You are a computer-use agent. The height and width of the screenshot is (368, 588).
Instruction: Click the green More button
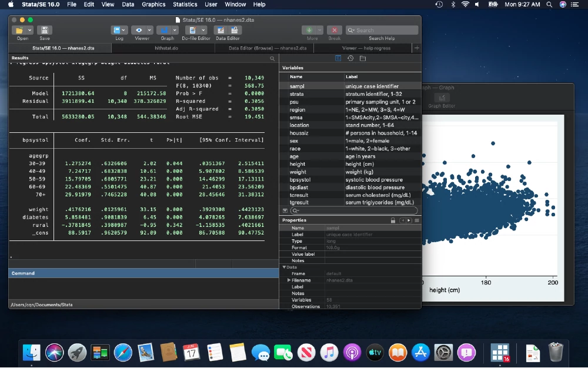309,31
